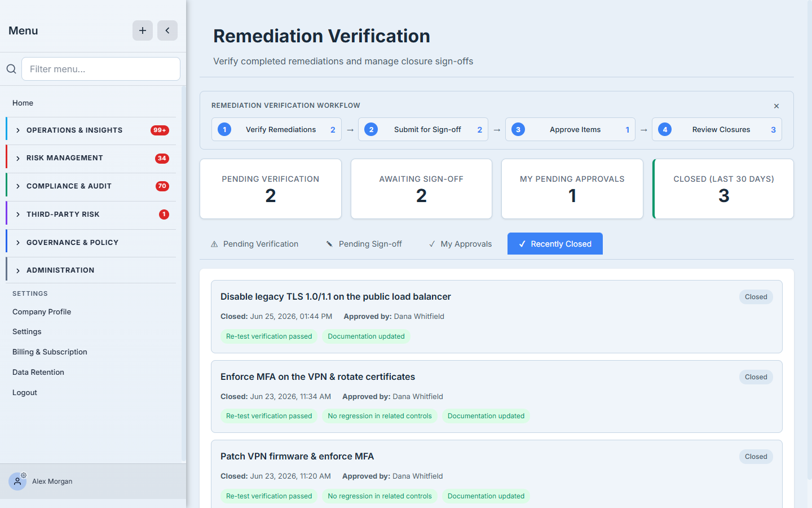Click Logout

pos(25,392)
